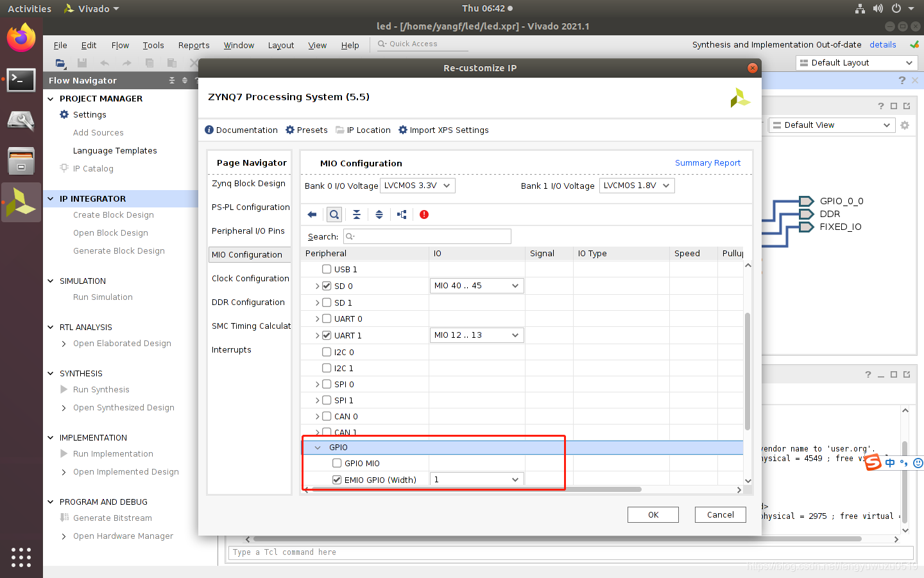Open the Flow menu
This screenshot has width=924, height=578.
point(119,45)
